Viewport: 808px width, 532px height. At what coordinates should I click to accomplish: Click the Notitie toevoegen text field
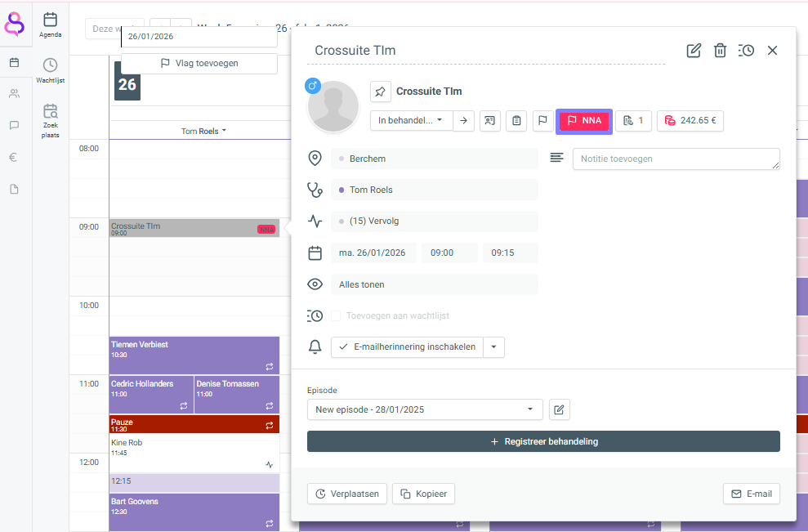(x=676, y=159)
